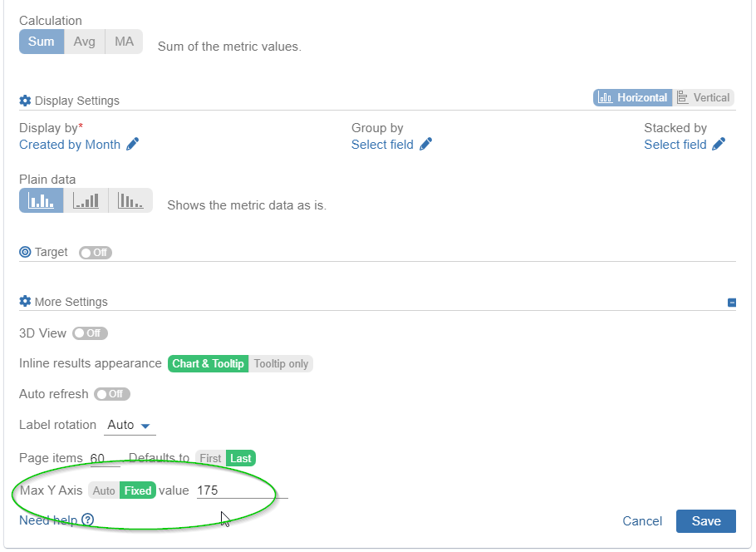The width and height of the screenshot is (756, 552).
Task: Edit the Group by field using pencil icon
Action: click(426, 144)
